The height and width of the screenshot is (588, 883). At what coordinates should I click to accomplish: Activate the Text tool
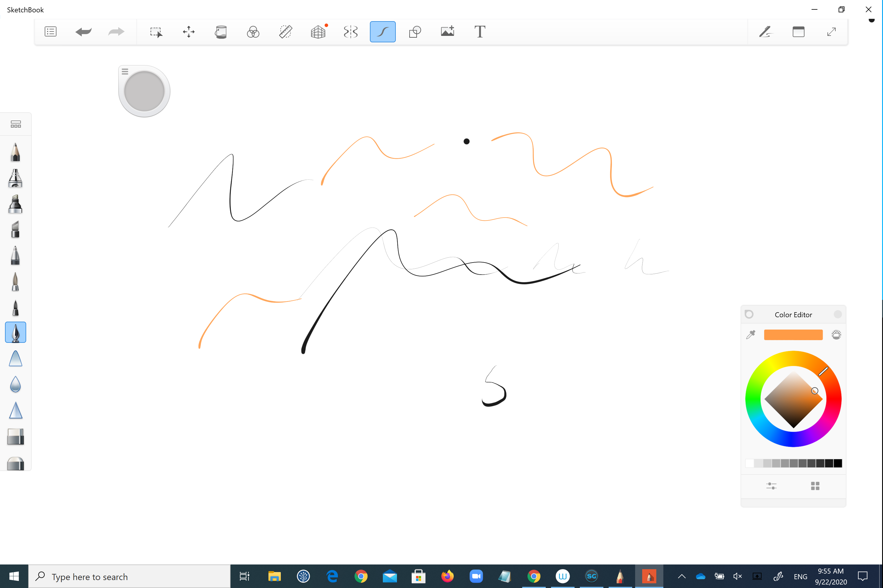click(480, 31)
